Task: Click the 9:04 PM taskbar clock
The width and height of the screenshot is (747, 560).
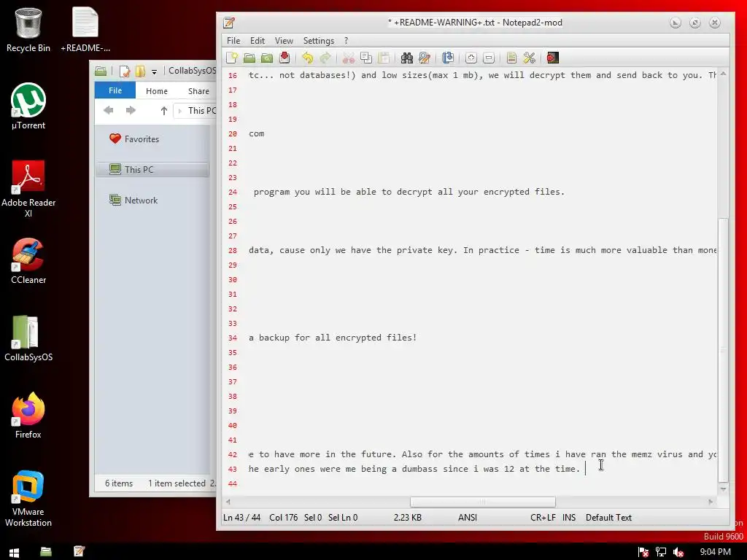Action: point(715,552)
